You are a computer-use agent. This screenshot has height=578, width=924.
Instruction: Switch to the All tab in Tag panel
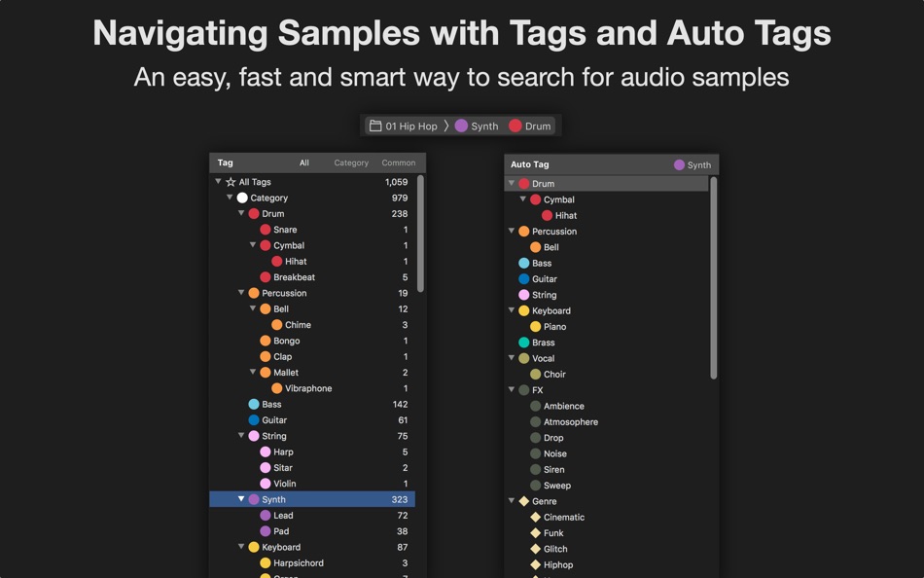coord(304,163)
